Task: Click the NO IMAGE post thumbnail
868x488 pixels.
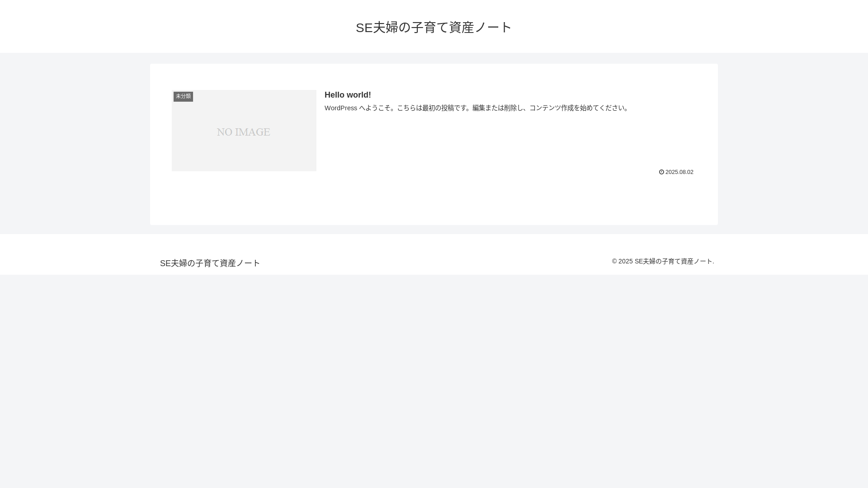Action: click(x=244, y=131)
